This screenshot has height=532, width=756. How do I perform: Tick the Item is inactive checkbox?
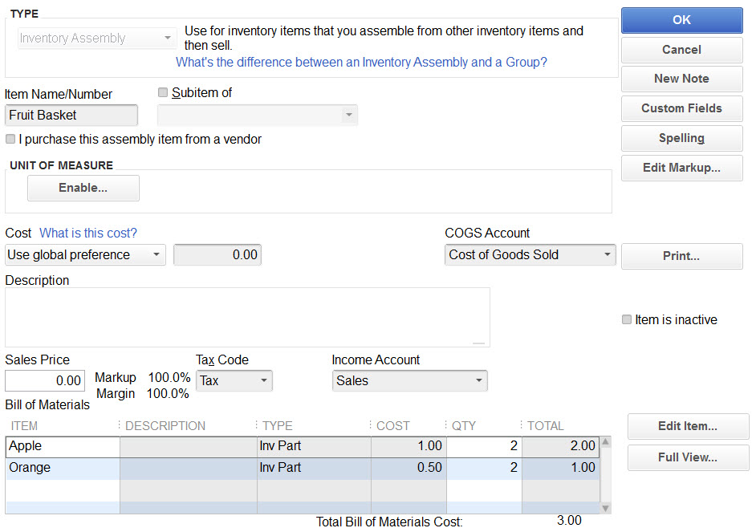tap(626, 319)
